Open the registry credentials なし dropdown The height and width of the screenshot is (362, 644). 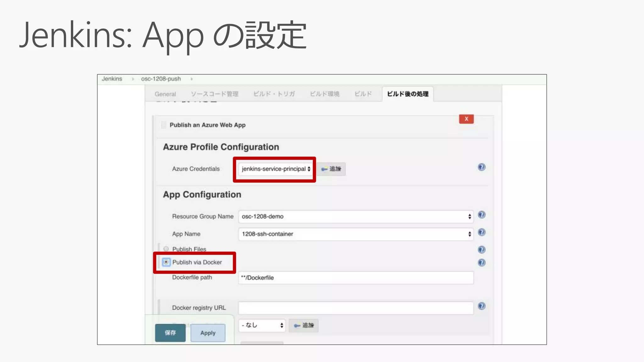tap(262, 326)
